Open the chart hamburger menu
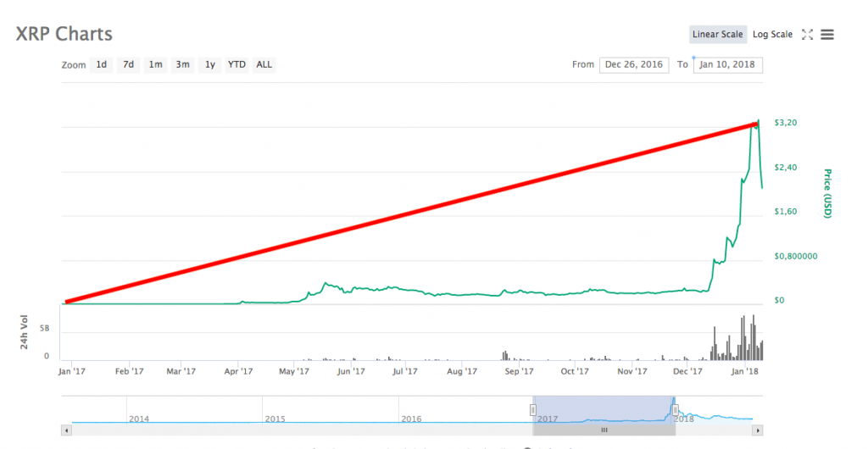The height and width of the screenshot is (449, 868). (x=827, y=34)
